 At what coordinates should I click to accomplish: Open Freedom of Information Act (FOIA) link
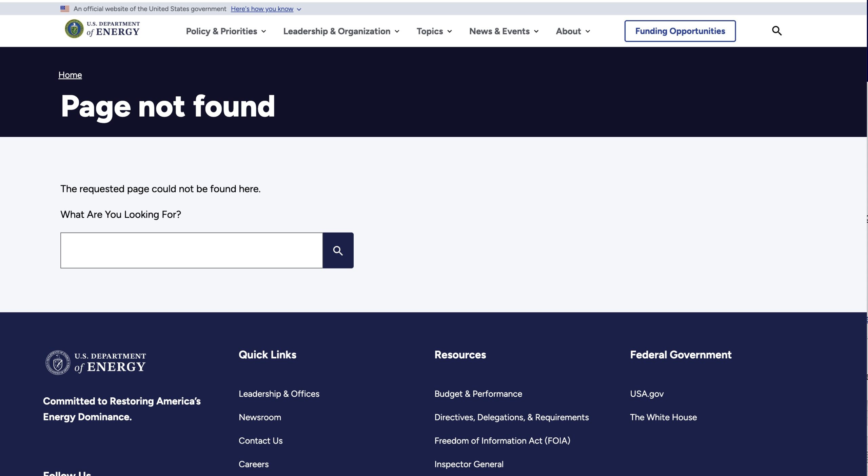[502, 441]
